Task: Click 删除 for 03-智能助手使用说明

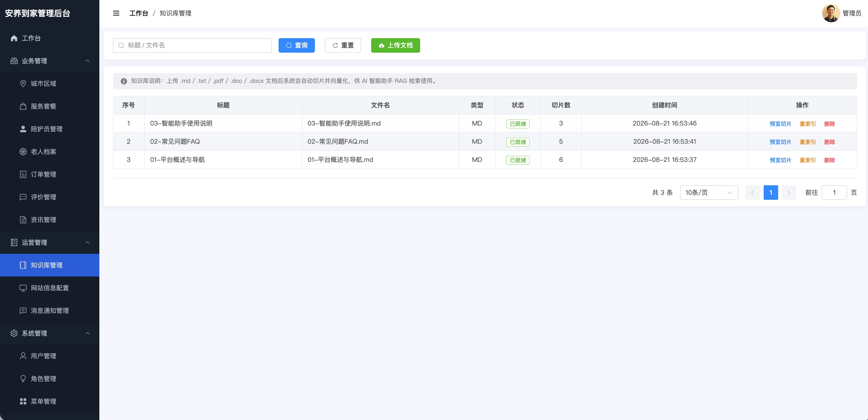Action: tap(829, 124)
